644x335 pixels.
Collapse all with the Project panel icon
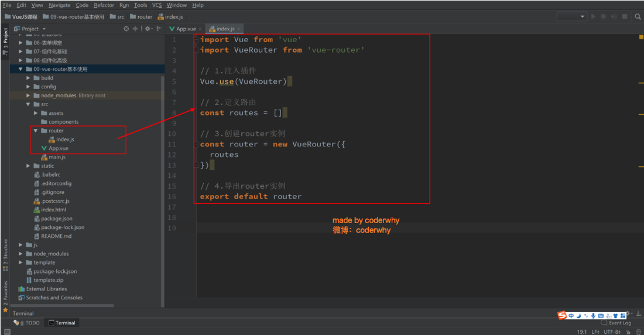[135, 29]
